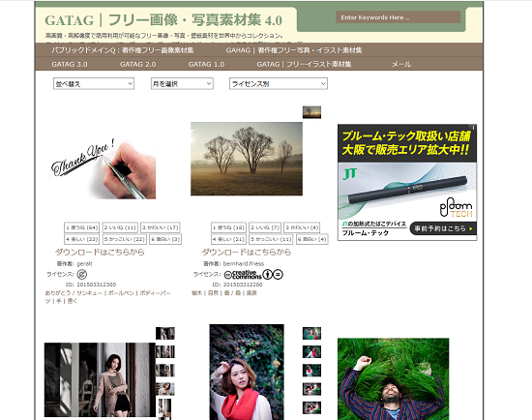Go to the メール menu item

401,64
